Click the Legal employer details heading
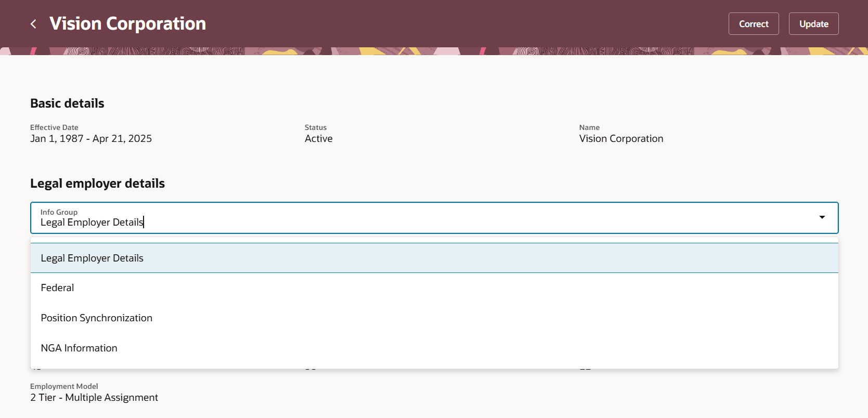Screen dimensions: 868x418 (97, 184)
